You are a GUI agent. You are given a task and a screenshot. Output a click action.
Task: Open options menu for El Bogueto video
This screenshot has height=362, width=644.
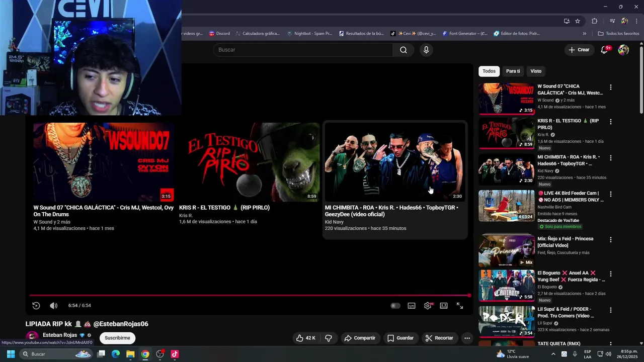pyautogui.click(x=611, y=274)
